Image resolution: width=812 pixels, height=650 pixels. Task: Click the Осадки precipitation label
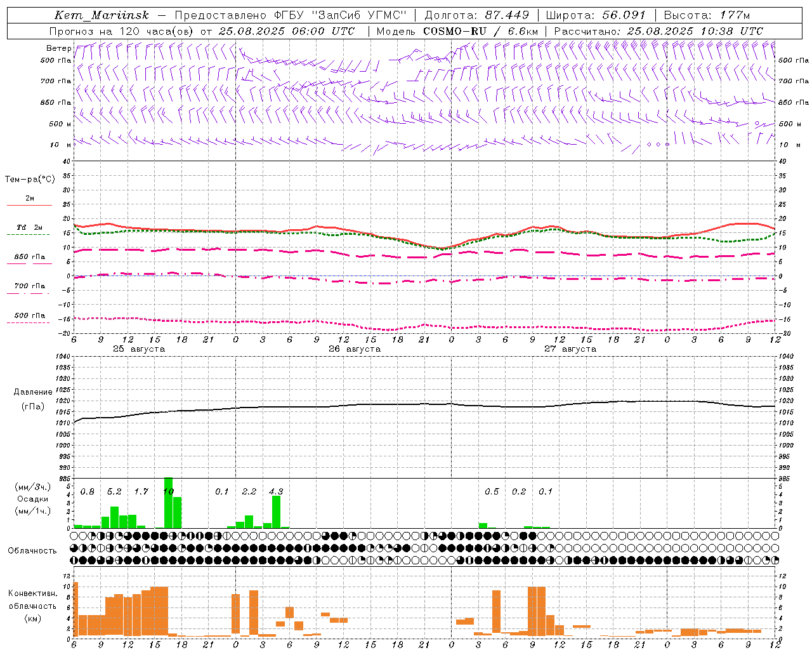click(x=33, y=499)
